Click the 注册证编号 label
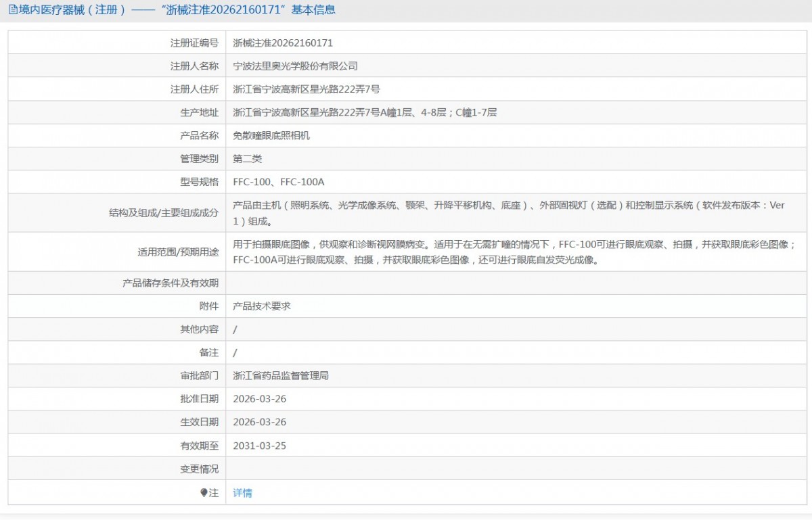 coord(194,43)
